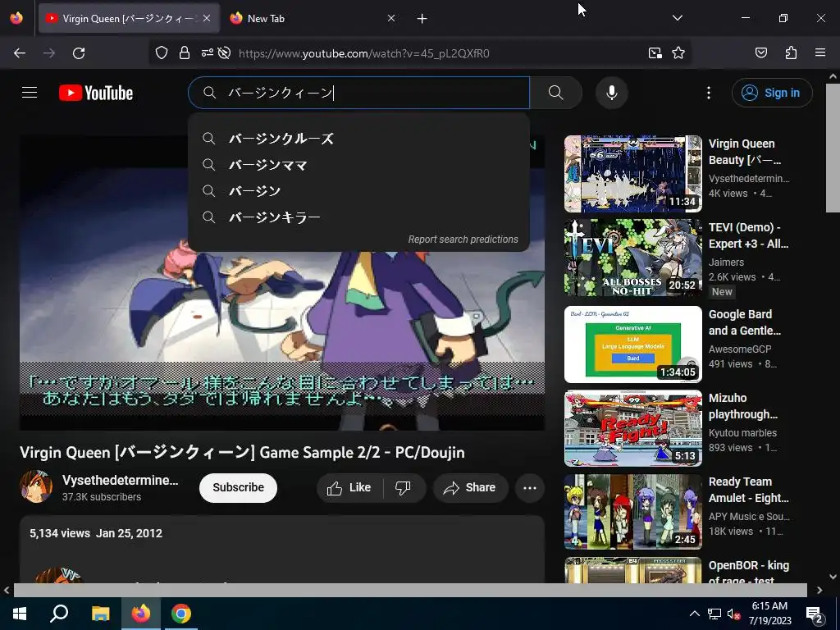Image resolution: width=840 pixels, height=630 pixels.
Task: Open Ready Team Amulet video thumbnail
Action: click(632, 512)
